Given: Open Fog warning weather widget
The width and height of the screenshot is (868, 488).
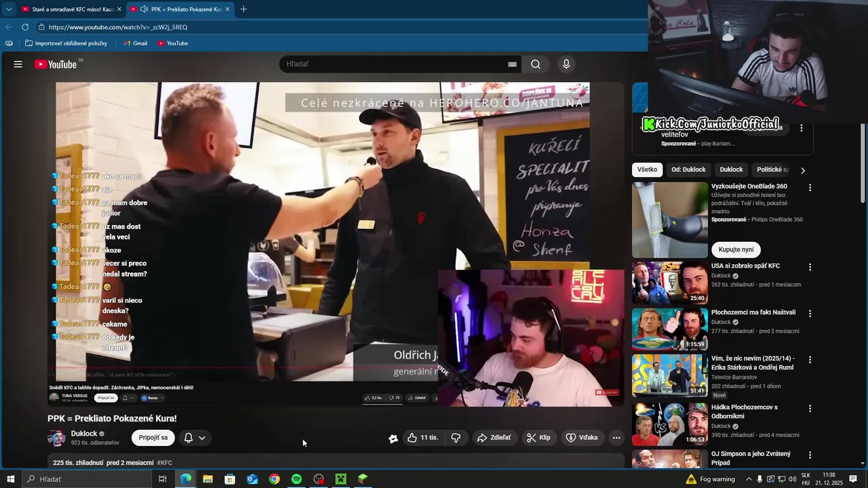Looking at the screenshot, I should 710,479.
